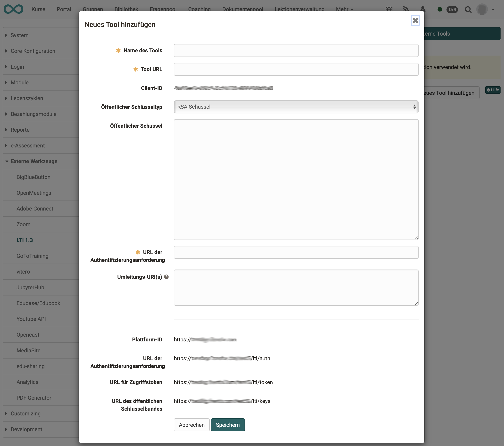
Task: Select LTI 1.3 in the sidebar
Action: coord(25,240)
